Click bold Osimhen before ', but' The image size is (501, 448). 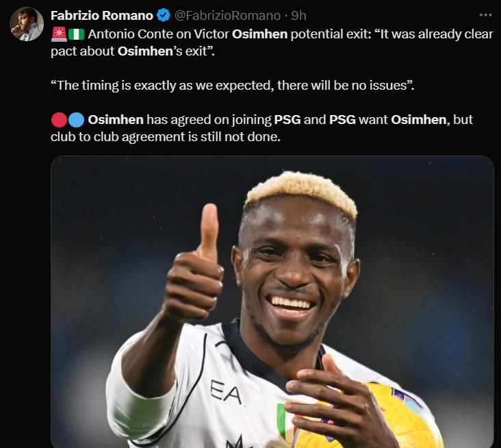[419, 120]
